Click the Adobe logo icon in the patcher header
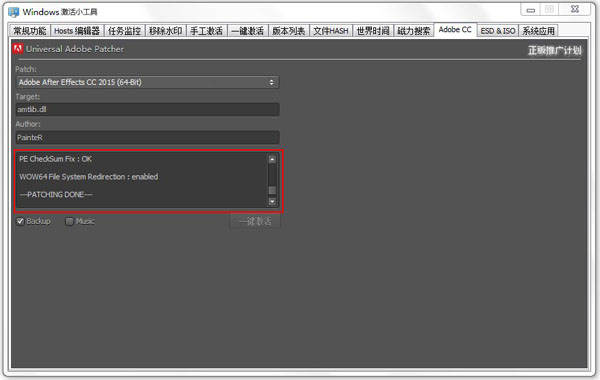 point(18,49)
